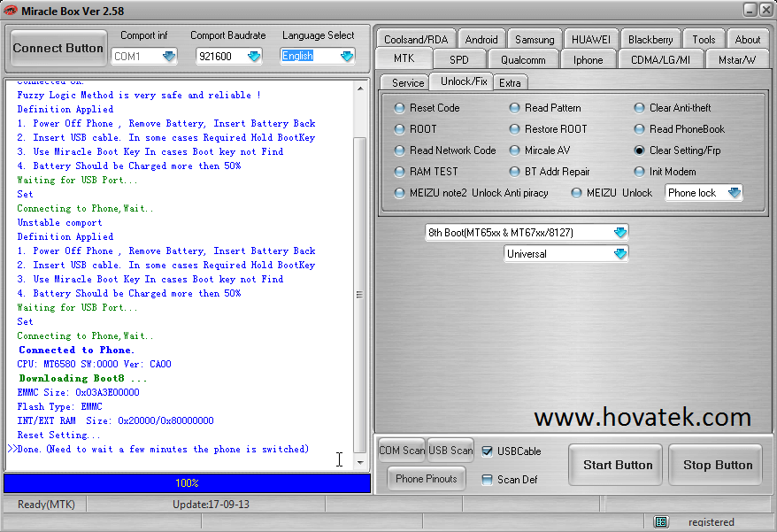Click the Stop Button
This screenshot has width=777, height=532.
715,465
